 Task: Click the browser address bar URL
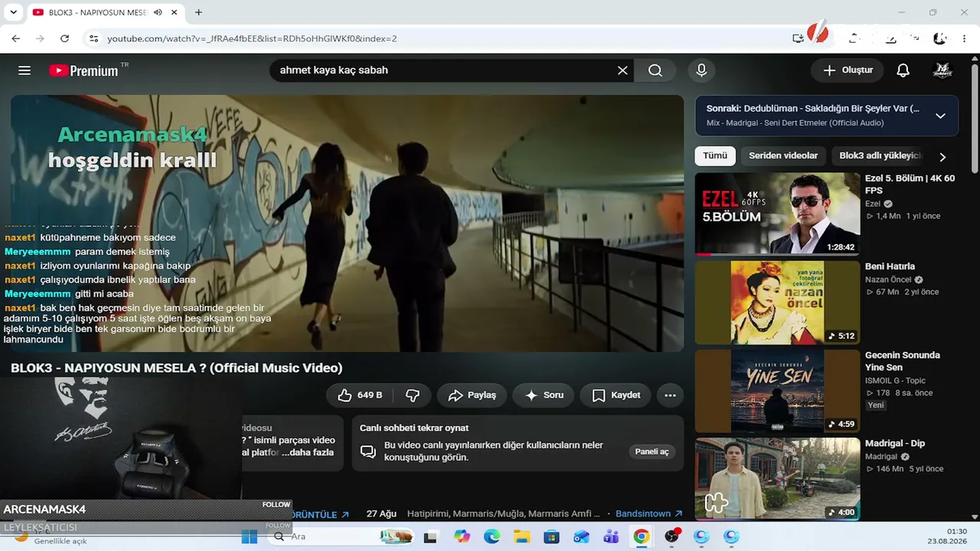click(252, 38)
